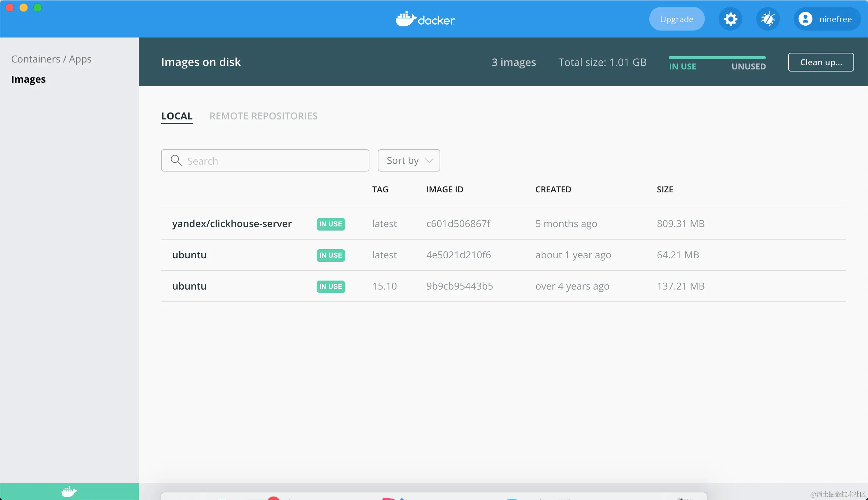Click IN USE badge on yandex/clickhouse-server
This screenshot has height=500, width=868.
[331, 224]
